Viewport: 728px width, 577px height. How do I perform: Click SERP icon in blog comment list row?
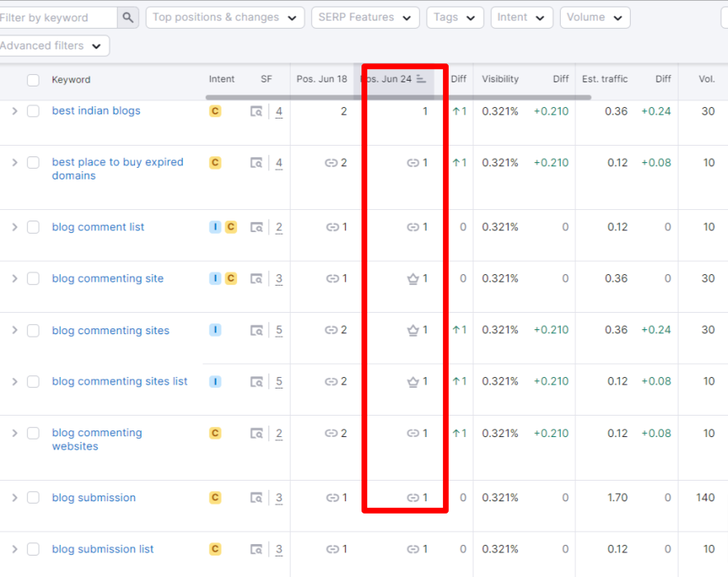click(257, 228)
